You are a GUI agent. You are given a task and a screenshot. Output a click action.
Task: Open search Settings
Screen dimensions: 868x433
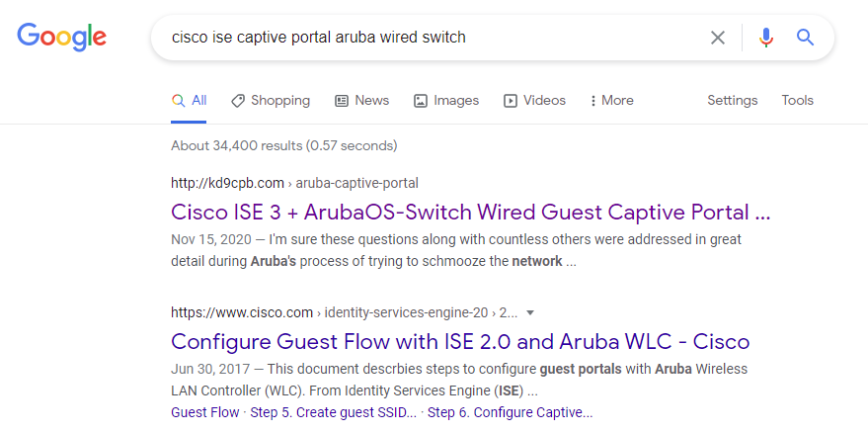(x=732, y=101)
